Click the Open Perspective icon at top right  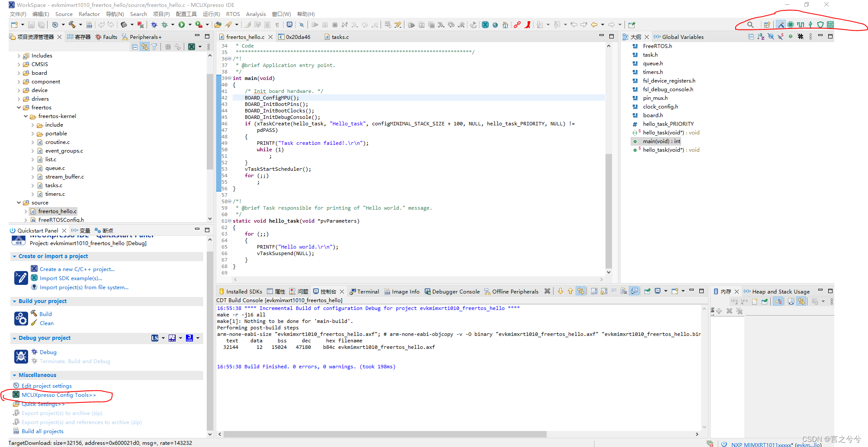click(766, 25)
